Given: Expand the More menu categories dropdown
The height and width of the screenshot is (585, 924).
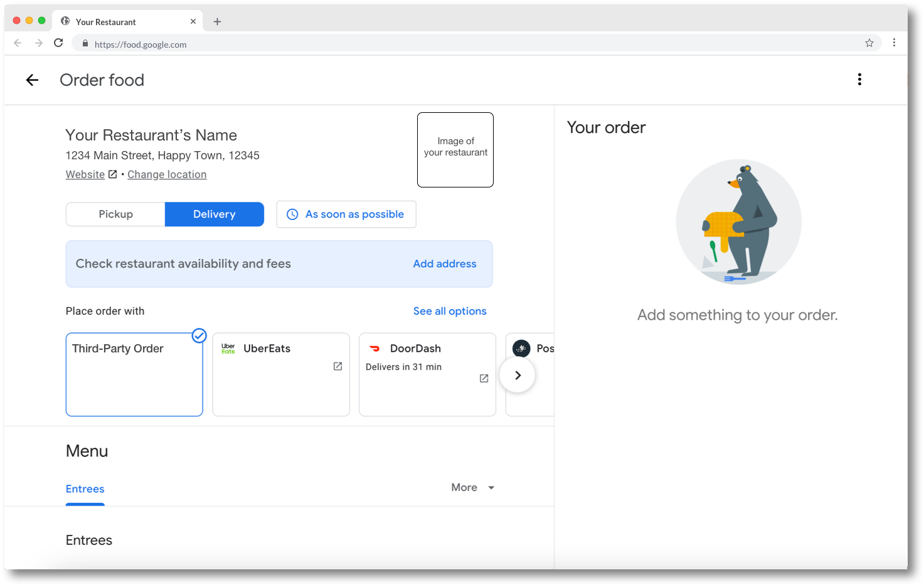Looking at the screenshot, I should [x=473, y=488].
